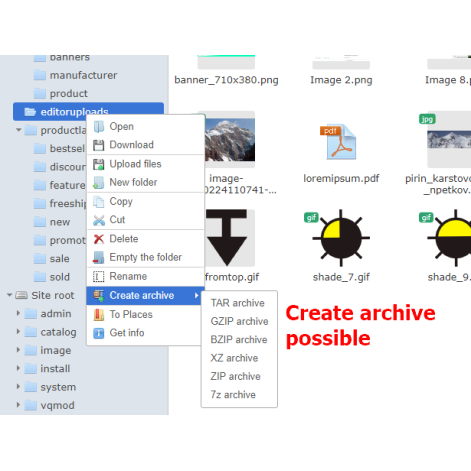Open Create archive submenu arrow
The image size is (471, 471).
[197, 295]
